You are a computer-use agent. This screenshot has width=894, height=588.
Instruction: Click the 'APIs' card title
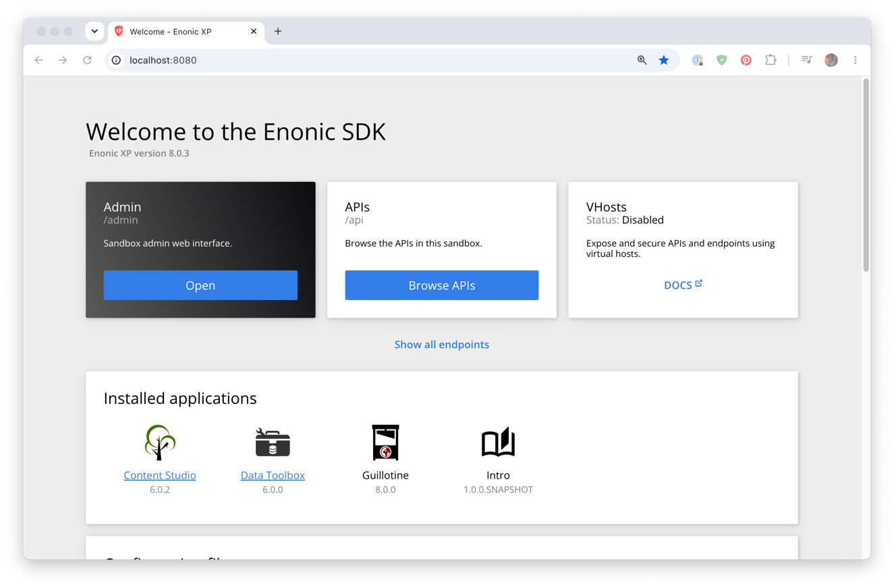358,206
